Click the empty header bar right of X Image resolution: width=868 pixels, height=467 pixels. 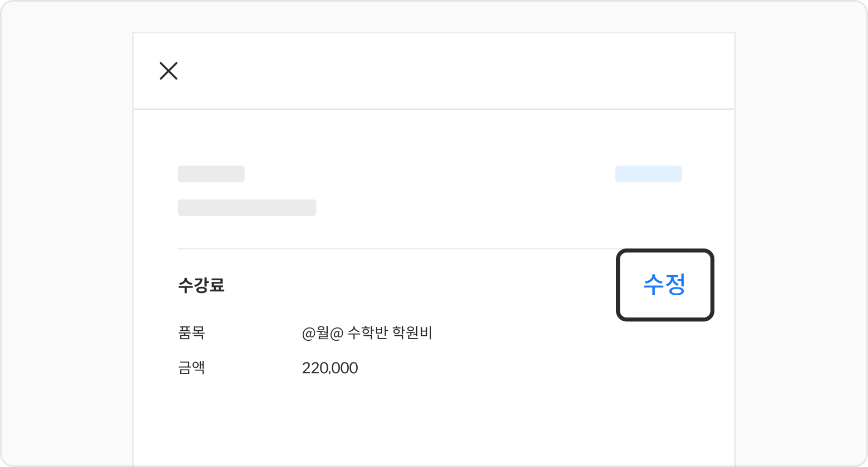445,71
